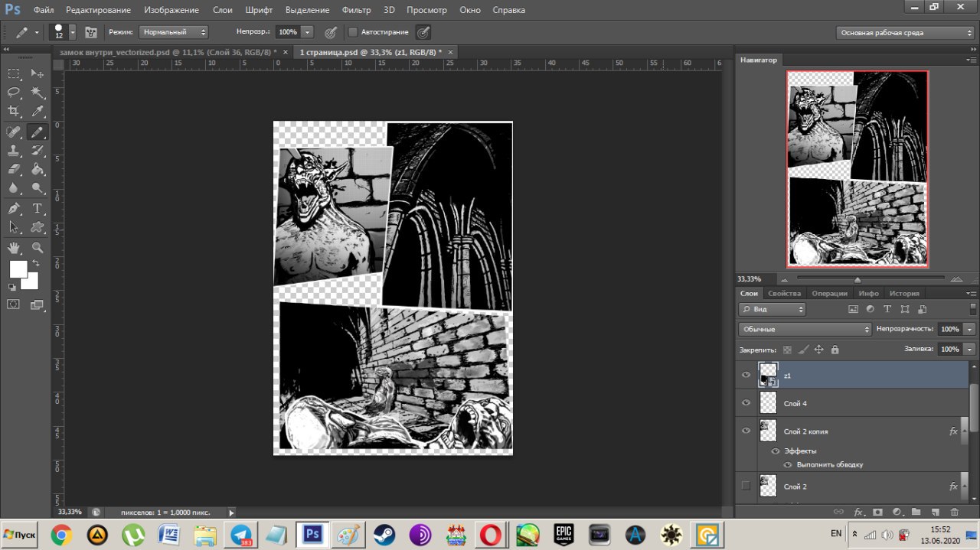
Task: Show hidden layer Слой 2
Action: coord(746,486)
